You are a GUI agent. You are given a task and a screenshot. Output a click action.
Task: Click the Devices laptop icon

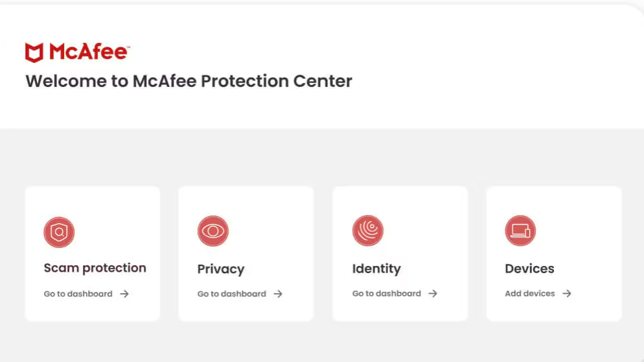(520, 230)
